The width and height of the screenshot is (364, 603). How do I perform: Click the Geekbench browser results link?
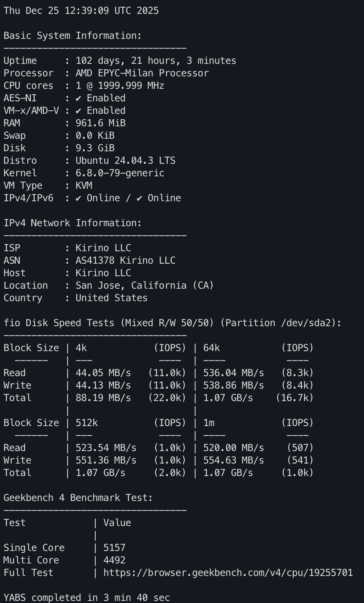click(228, 572)
